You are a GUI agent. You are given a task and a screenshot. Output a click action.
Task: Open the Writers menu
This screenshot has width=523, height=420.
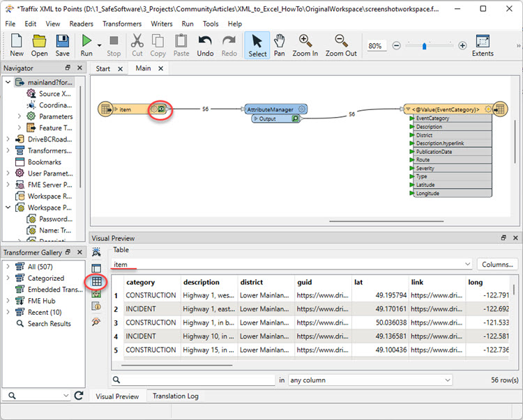162,24
